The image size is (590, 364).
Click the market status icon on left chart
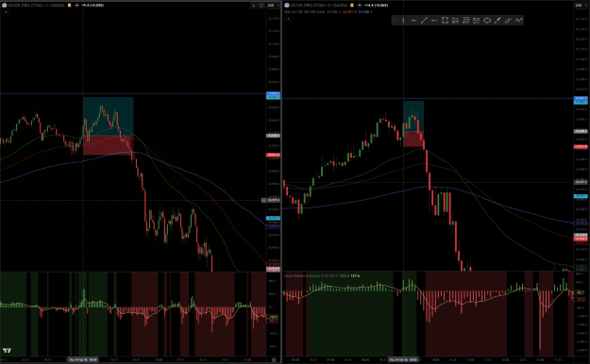[76, 6]
